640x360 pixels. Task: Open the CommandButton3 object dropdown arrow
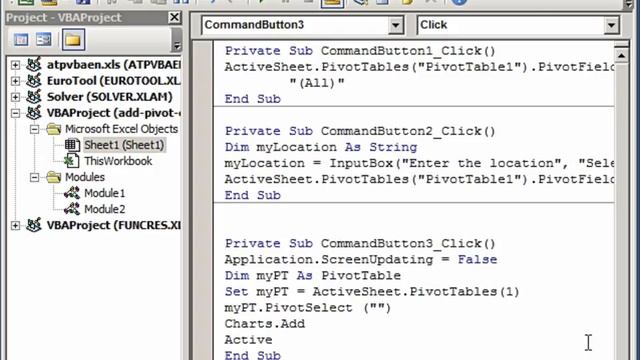pyautogui.click(x=395, y=25)
